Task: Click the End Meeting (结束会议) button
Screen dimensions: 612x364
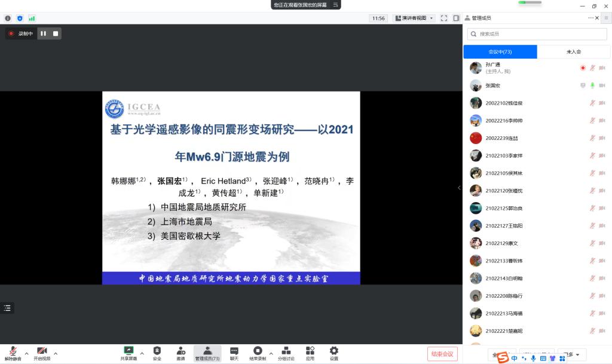Action: pyautogui.click(x=442, y=354)
